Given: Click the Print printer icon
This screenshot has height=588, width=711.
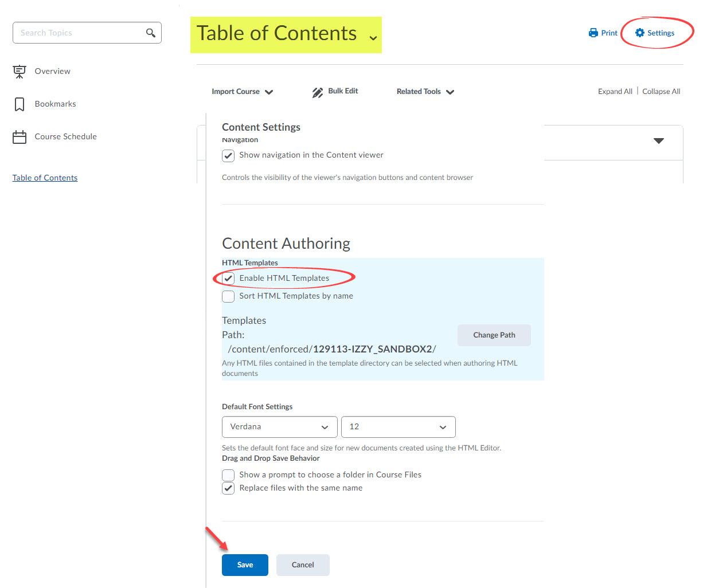Looking at the screenshot, I should pos(593,33).
